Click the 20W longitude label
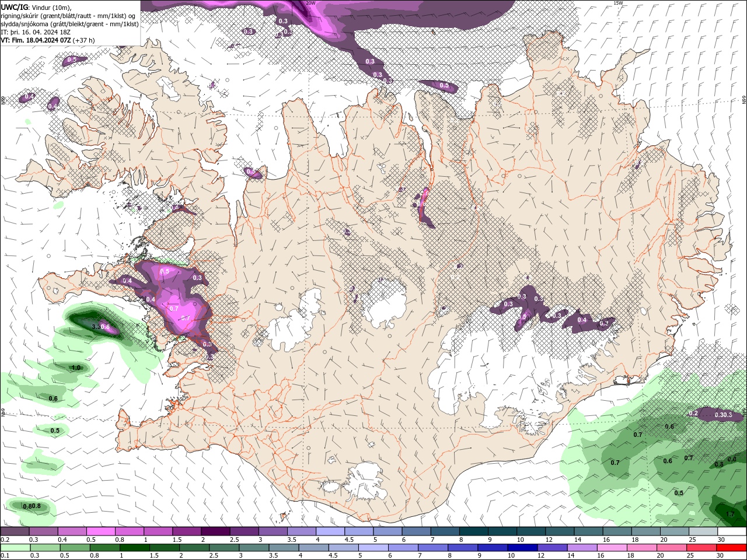This screenshot has height=560, width=747. tap(310, 3)
